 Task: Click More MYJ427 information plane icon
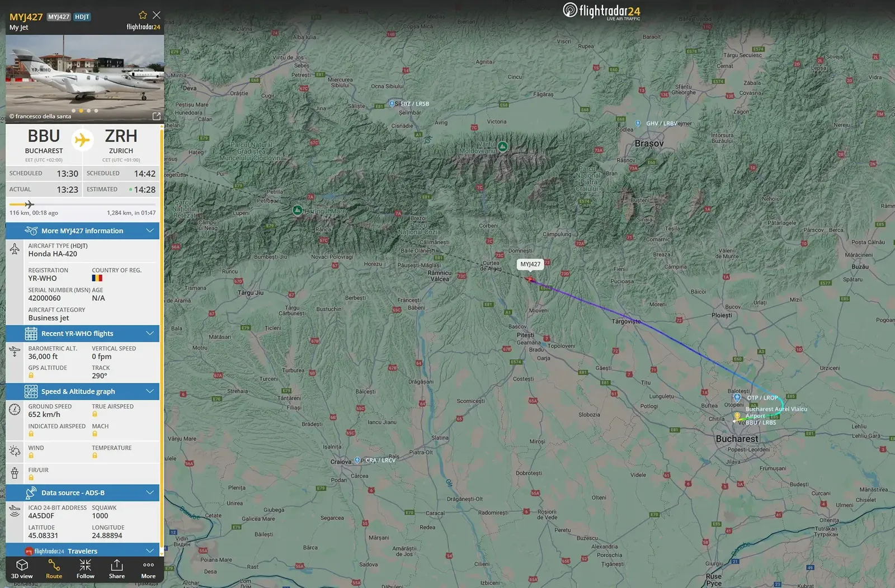[31, 231]
